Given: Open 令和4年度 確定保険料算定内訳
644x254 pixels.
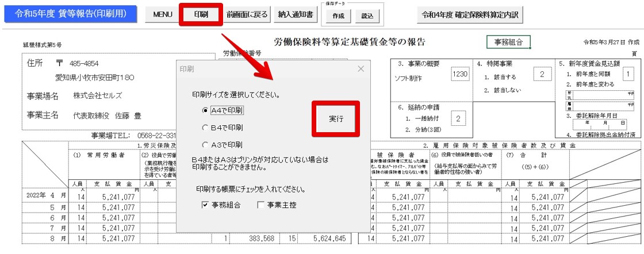Looking at the screenshot, I should (x=471, y=15).
